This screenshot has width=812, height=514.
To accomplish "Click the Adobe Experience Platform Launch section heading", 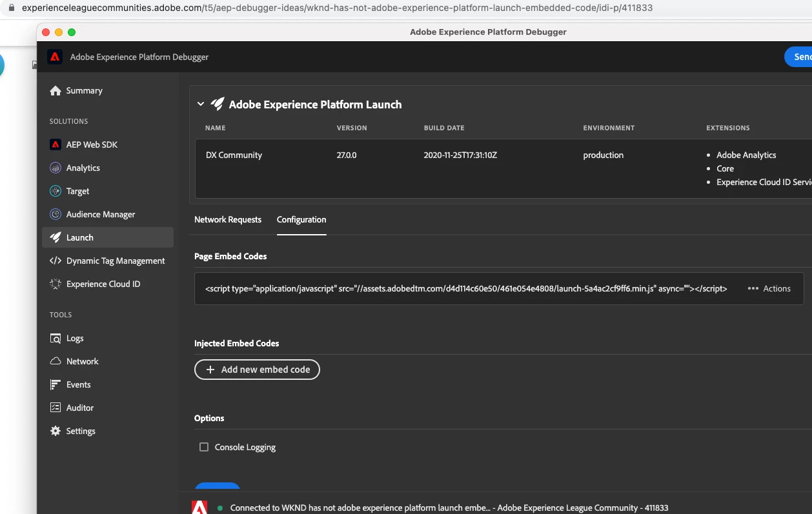I will 315,104.
